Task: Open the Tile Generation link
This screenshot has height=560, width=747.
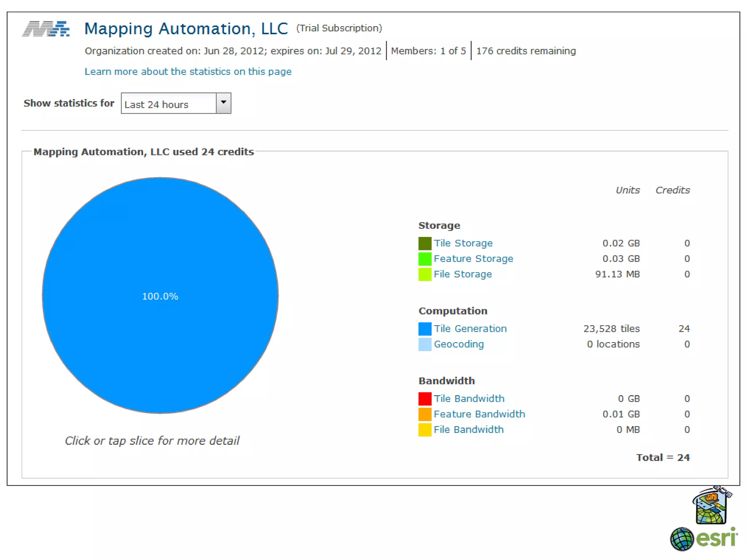Action: tap(470, 328)
